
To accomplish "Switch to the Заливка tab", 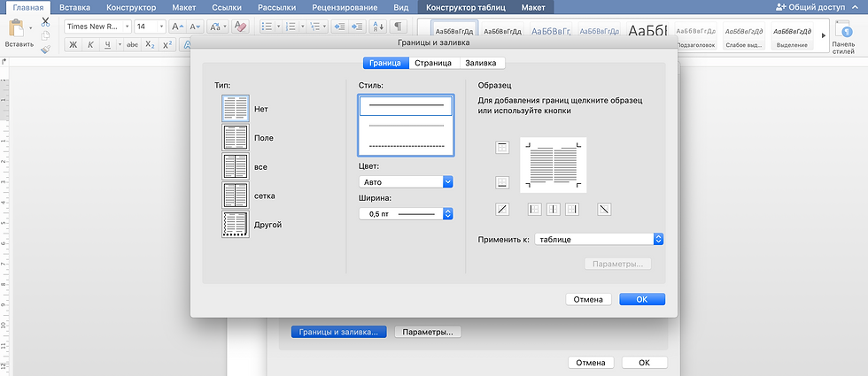I will (x=480, y=63).
